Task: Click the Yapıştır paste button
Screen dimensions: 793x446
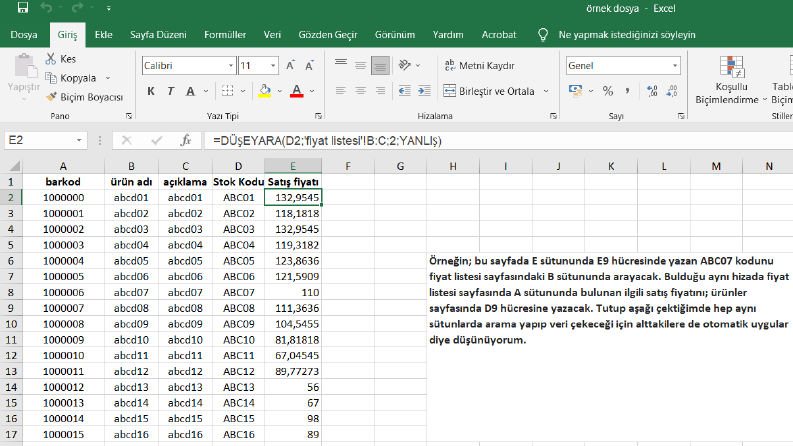Action: pos(23,77)
